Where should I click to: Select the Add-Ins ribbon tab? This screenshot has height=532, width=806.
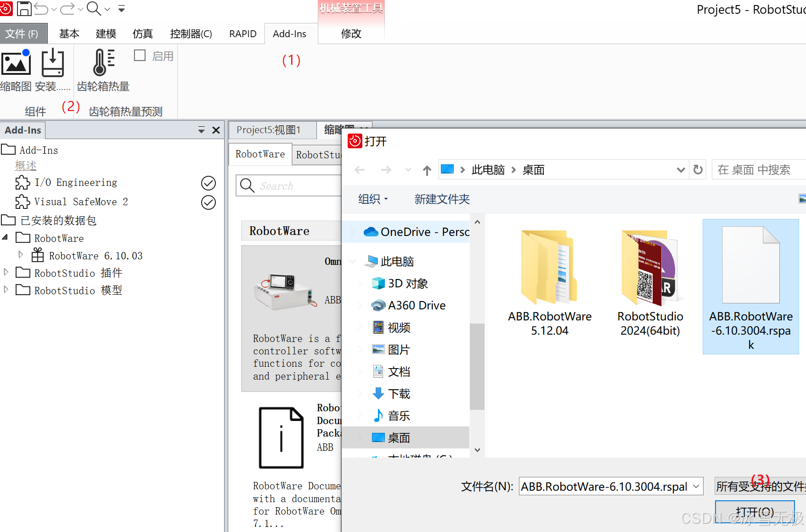[290, 34]
